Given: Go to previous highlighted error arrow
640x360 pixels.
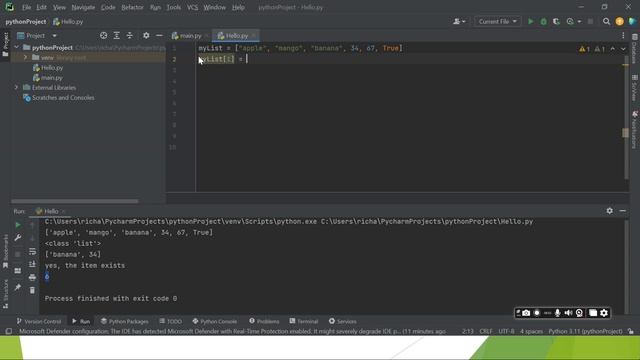Looking at the screenshot, I should [x=613, y=49].
